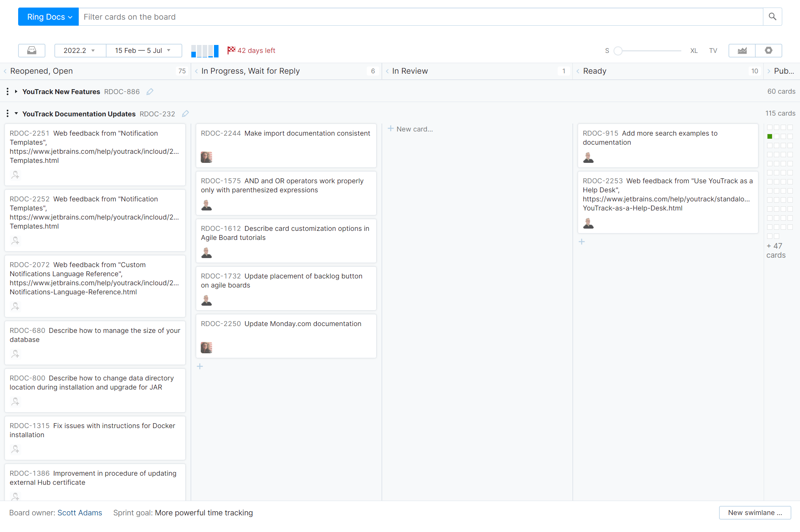Viewport: 800px width, 532px height.
Task: Assign user on RDOC-680 card
Action: 15,354
